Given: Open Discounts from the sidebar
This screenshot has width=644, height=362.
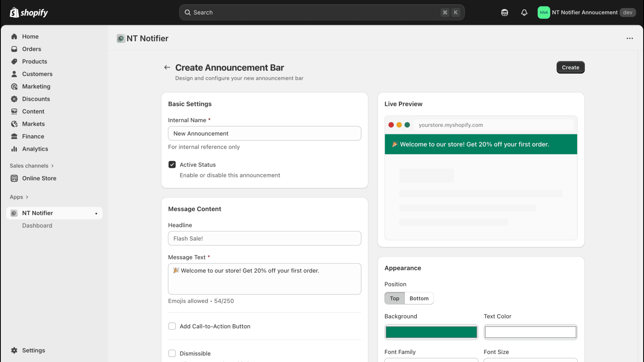Looking at the screenshot, I should 36,99.
